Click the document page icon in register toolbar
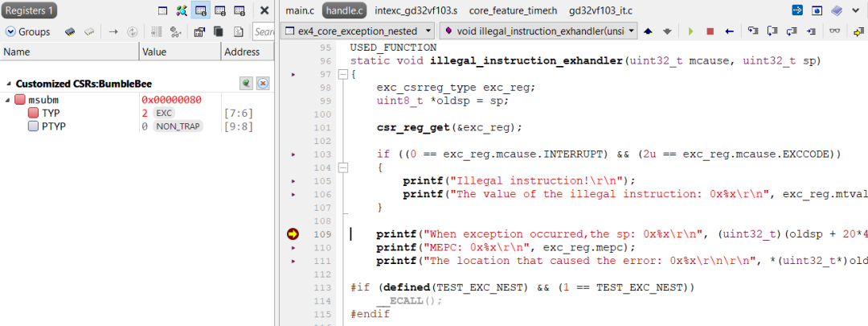 (238, 31)
